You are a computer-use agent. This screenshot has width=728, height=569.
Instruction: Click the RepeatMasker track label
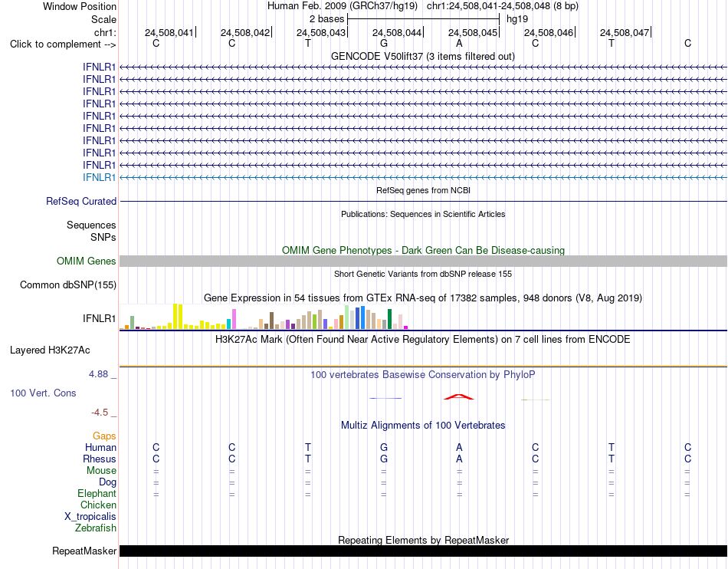click(84, 551)
